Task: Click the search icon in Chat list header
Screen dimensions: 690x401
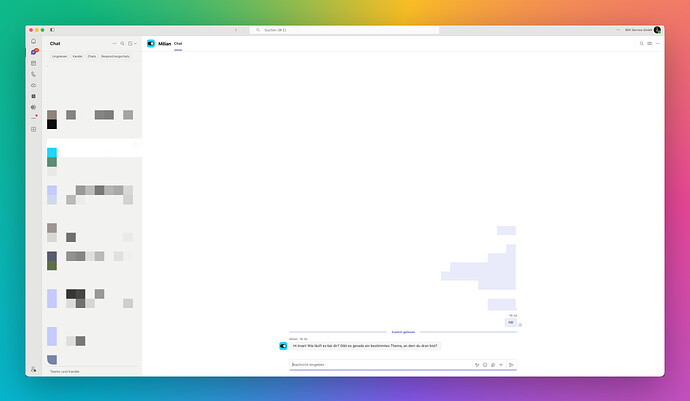Action: (x=122, y=44)
